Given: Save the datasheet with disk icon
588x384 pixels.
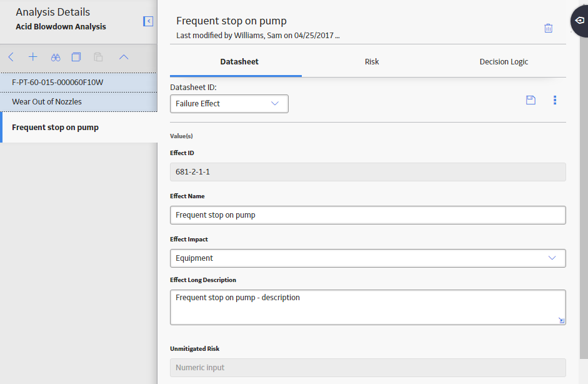Looking at the screenshot, I should point(531,100).
